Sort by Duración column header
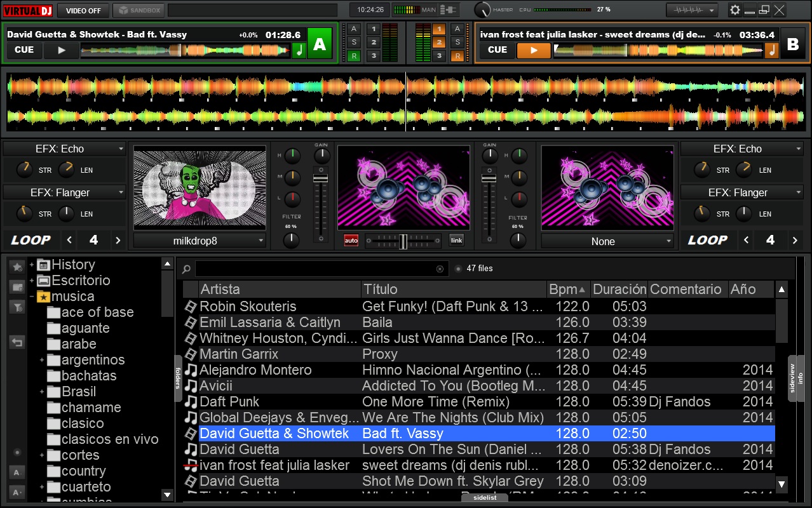 [x=619, y=289]
